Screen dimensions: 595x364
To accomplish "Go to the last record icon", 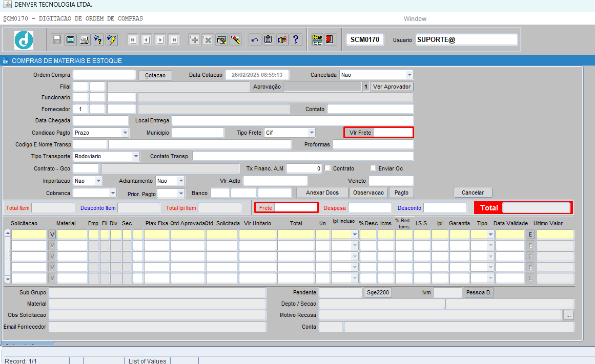I will [174, 40].
